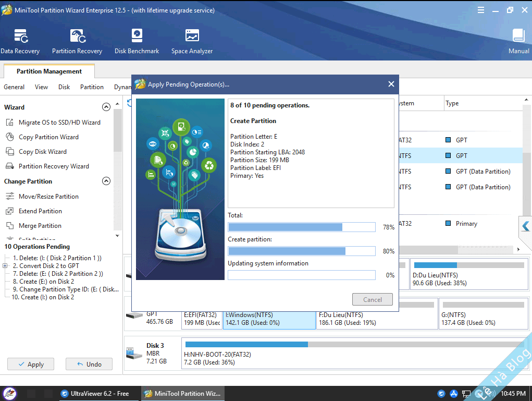
Task: Click the Apply button
Action: tap(31, 364)
